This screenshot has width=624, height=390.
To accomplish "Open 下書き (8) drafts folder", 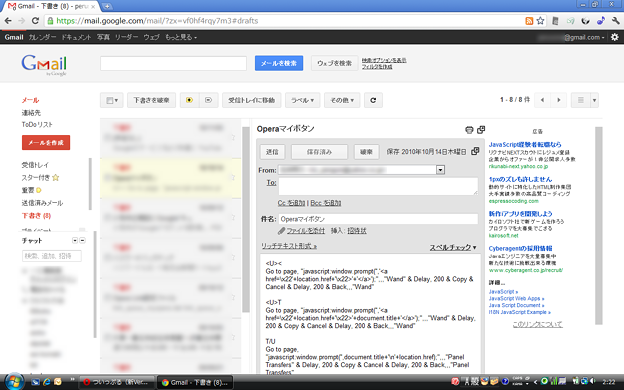I will (36, 216).
